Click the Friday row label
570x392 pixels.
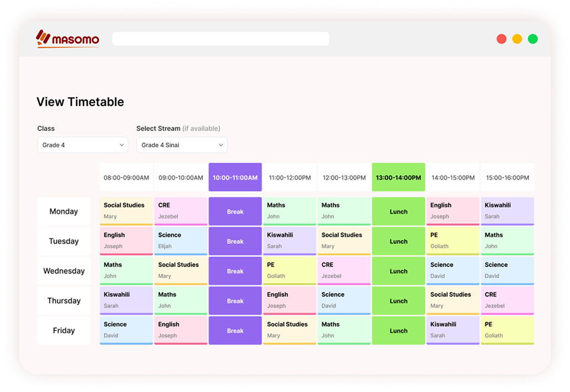64,331
